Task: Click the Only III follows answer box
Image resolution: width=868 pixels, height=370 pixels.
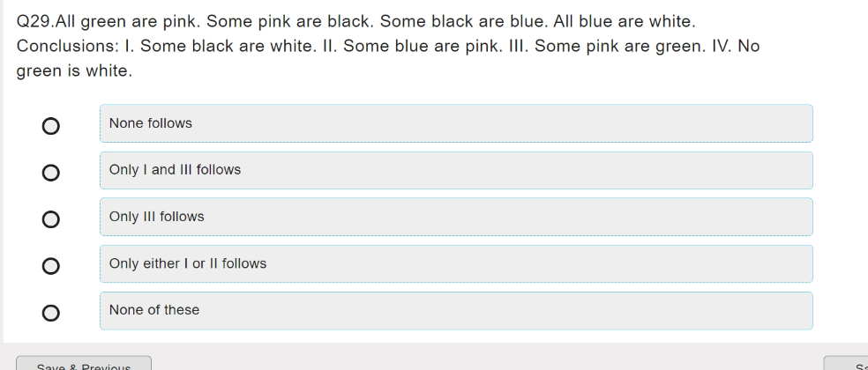Action: pyautogui.click(x=456, y=217)
